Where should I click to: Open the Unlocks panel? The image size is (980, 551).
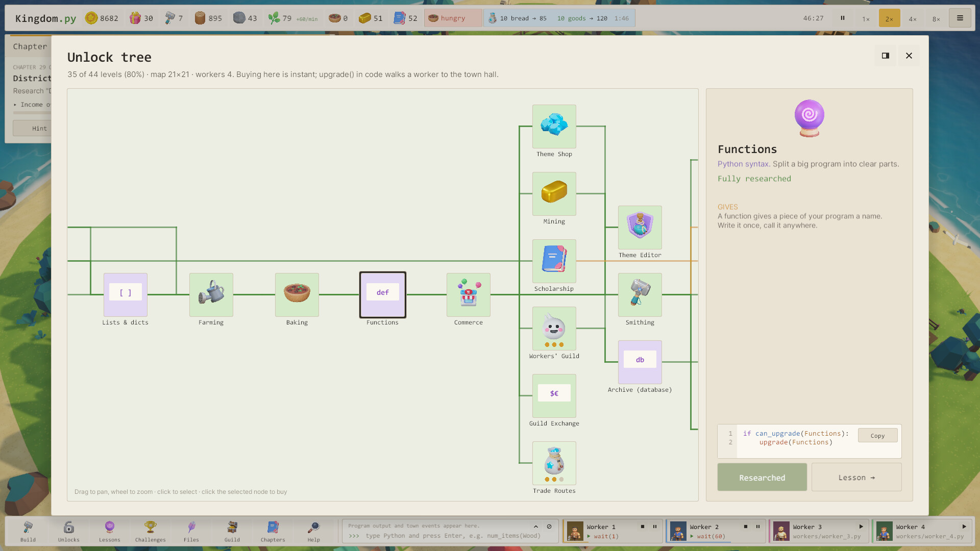pyautogui.click(x=69, y=531)
